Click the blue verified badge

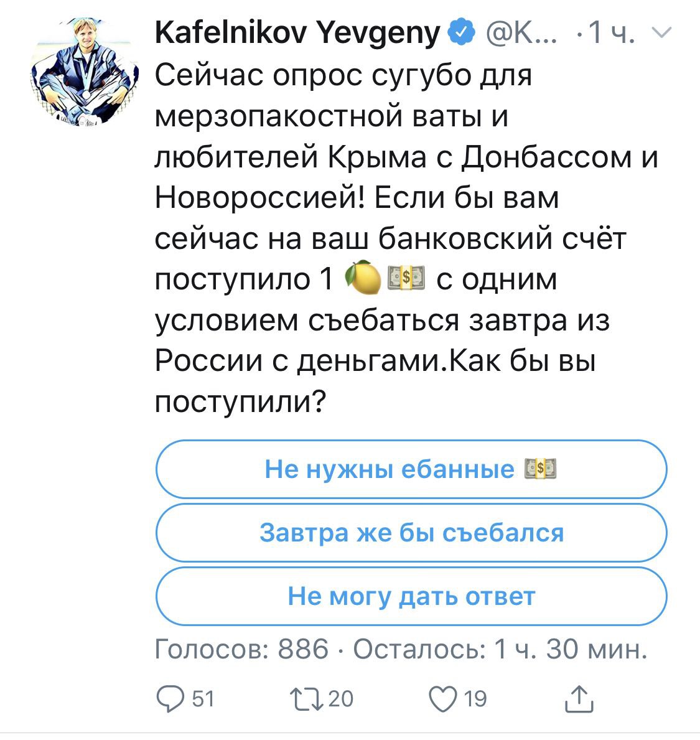461,34
